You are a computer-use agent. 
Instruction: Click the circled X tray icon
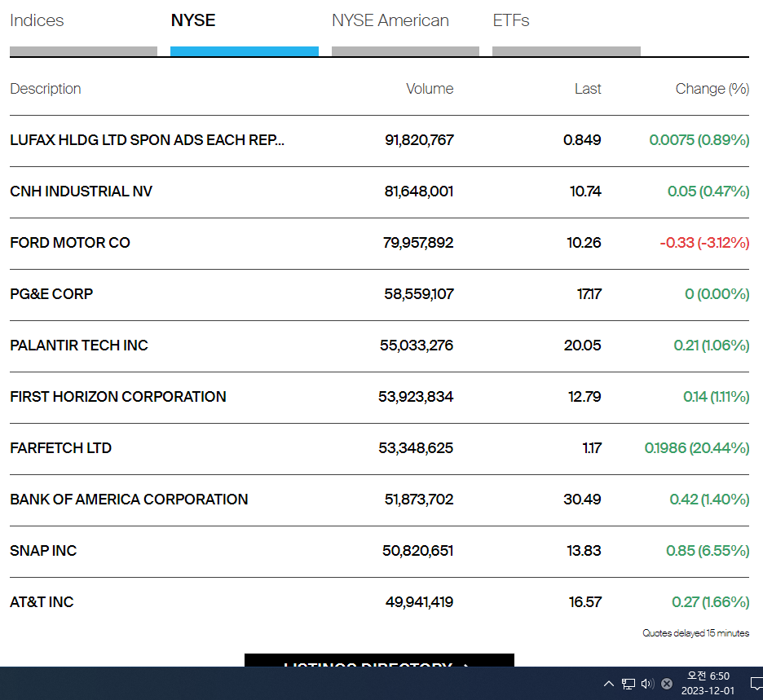(667, 684)
